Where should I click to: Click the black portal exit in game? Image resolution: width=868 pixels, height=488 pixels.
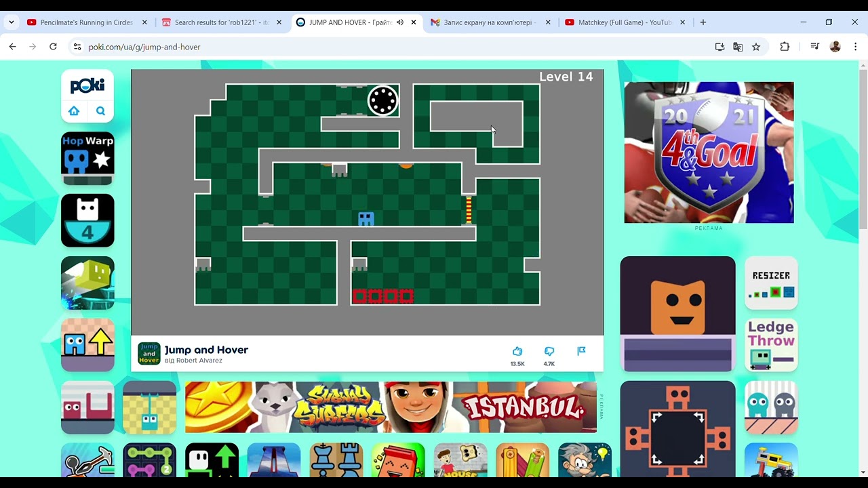pyautogui.click(x=382, y=100)
